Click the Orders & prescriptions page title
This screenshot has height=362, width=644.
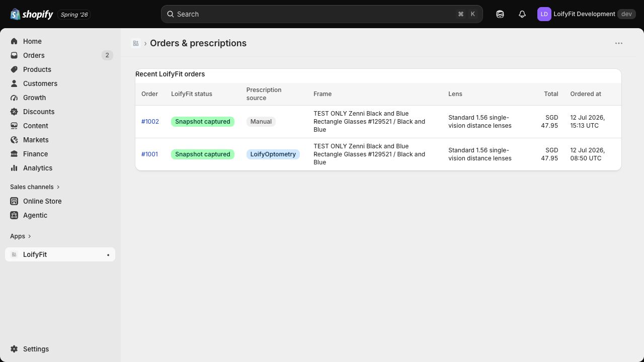198,43
